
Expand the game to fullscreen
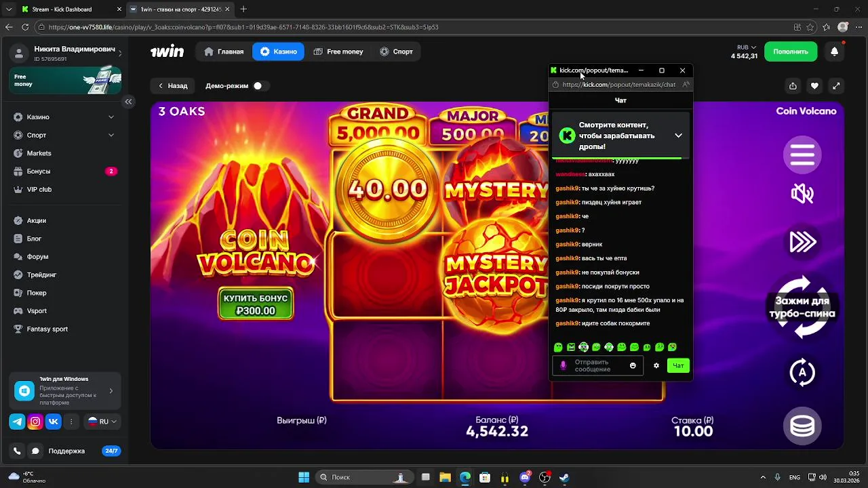[836, 85]
